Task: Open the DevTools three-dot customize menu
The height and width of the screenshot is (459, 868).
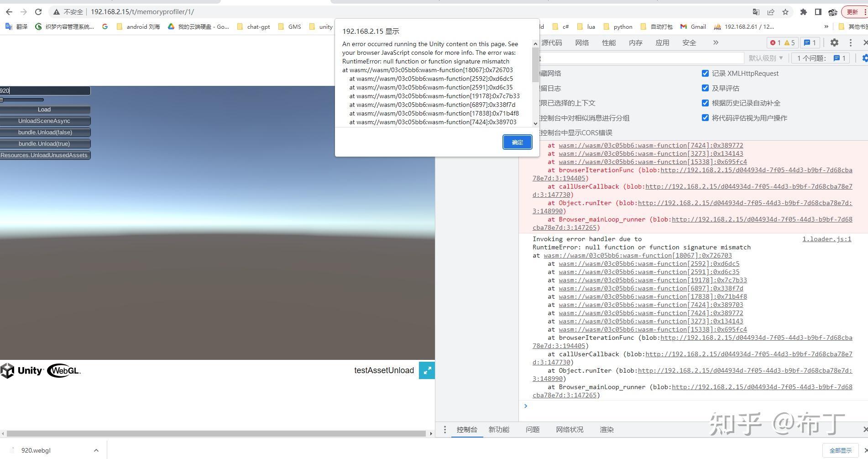Action: pyautogui.click(x=850, y=42)
